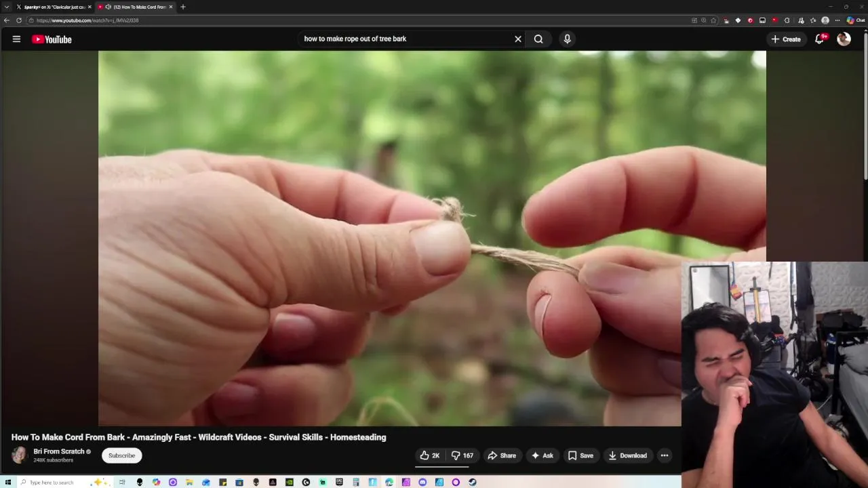Open browser Extensions puzzle icon
The width and height of the screenshot is (868, 488).
787,20
